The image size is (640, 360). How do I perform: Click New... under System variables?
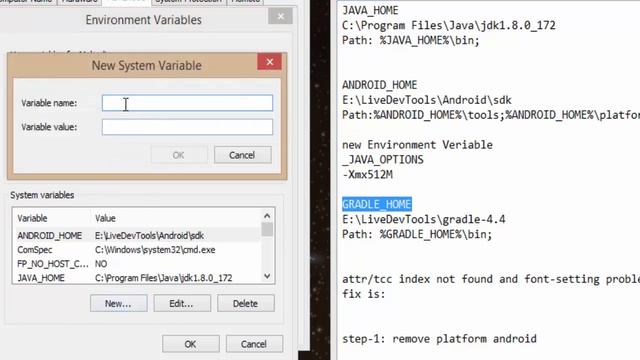tap(118, 303)
